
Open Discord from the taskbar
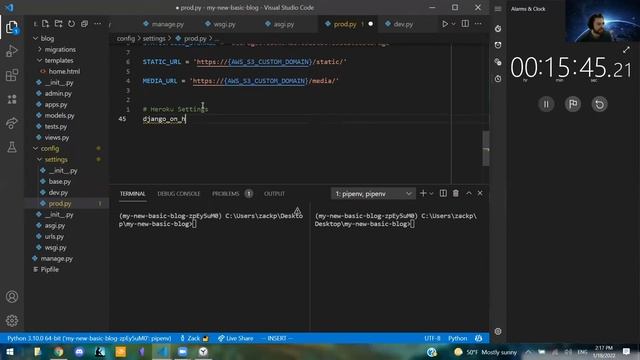tap(79, 352)
